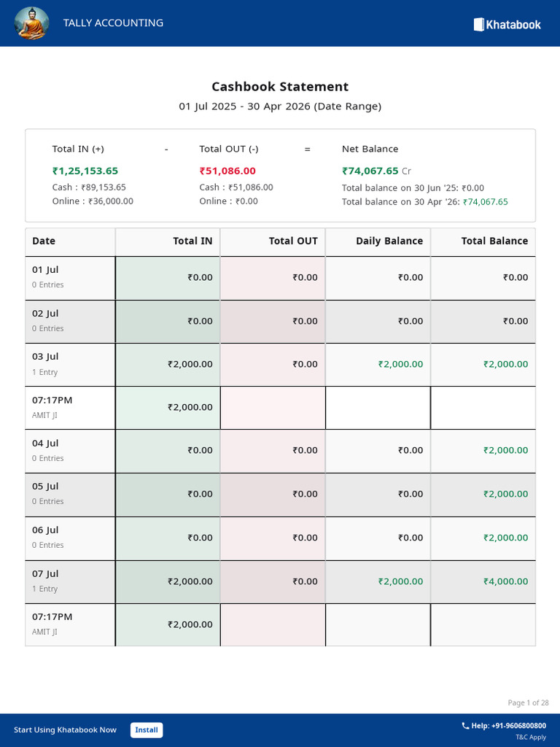Image resolution: width=560 pixels, height=747 pixels.
Task: Click the Net Balance ₹74,067.65 Cr
Action: click(x=376, y=171)
